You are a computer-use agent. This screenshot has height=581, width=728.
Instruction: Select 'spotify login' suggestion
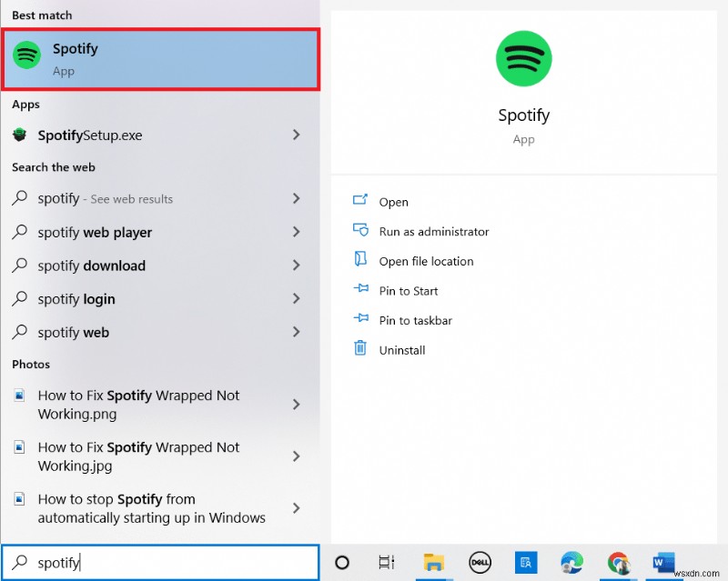(x=76, y=299)
